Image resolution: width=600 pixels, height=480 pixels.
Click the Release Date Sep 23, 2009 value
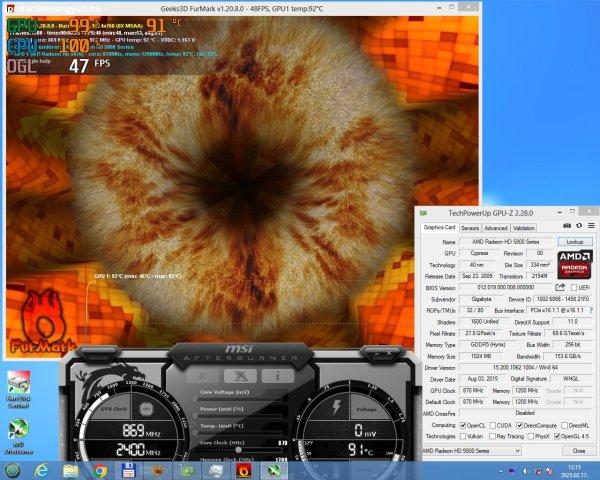point(477,276)
